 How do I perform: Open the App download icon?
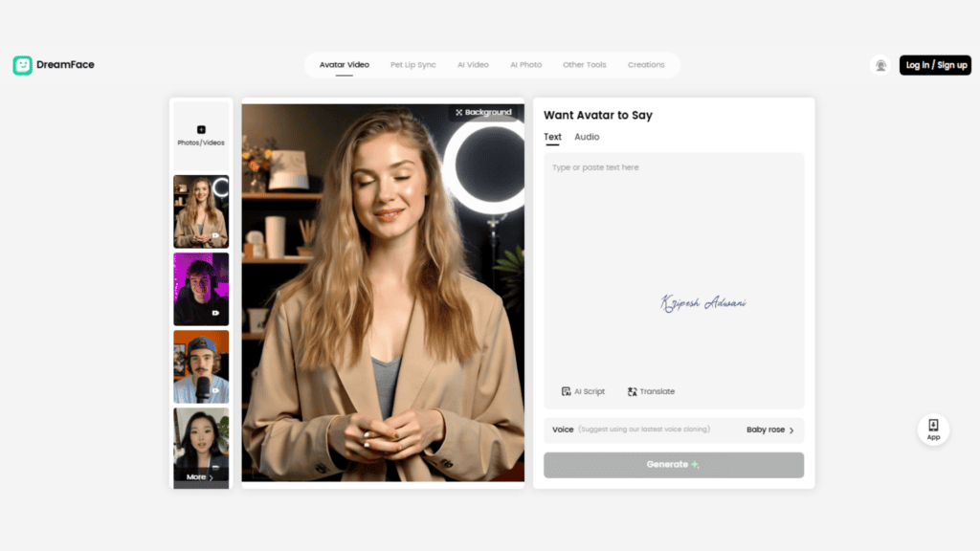click(933, 430)
